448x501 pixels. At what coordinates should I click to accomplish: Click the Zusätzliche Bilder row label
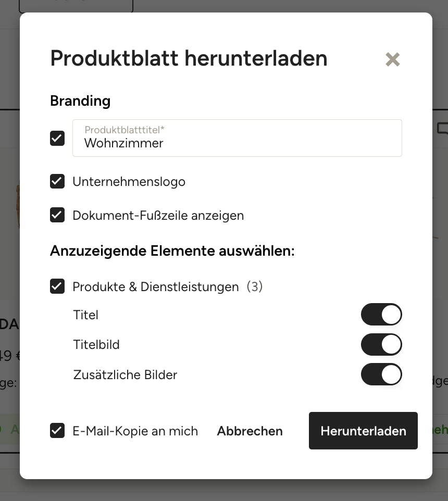(125, 375)
